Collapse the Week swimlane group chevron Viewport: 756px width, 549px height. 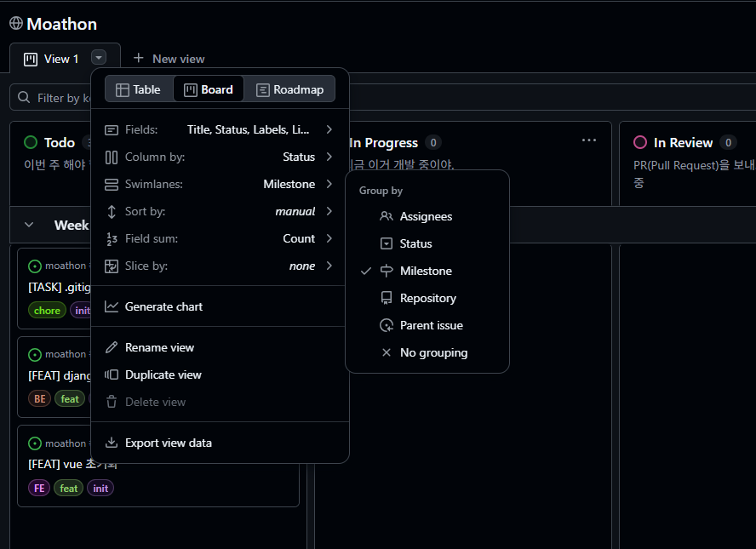pos(29,225)
